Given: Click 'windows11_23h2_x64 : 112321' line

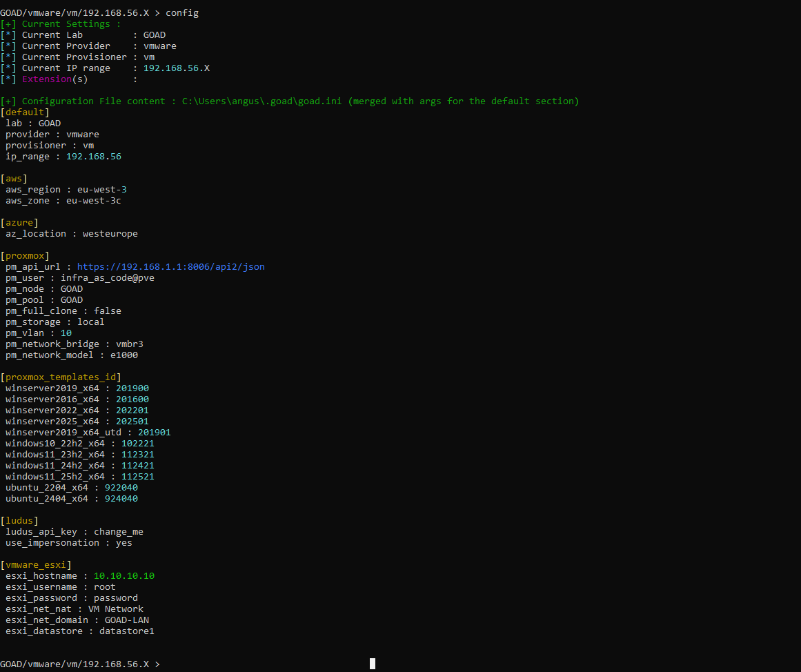Looking at the screenshot, I should tap(80, 454).
